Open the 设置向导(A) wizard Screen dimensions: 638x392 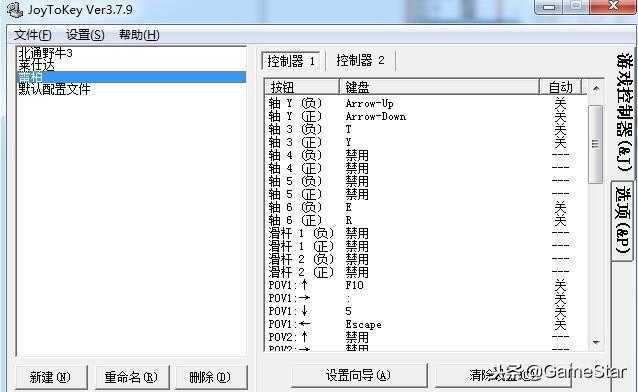359,375
